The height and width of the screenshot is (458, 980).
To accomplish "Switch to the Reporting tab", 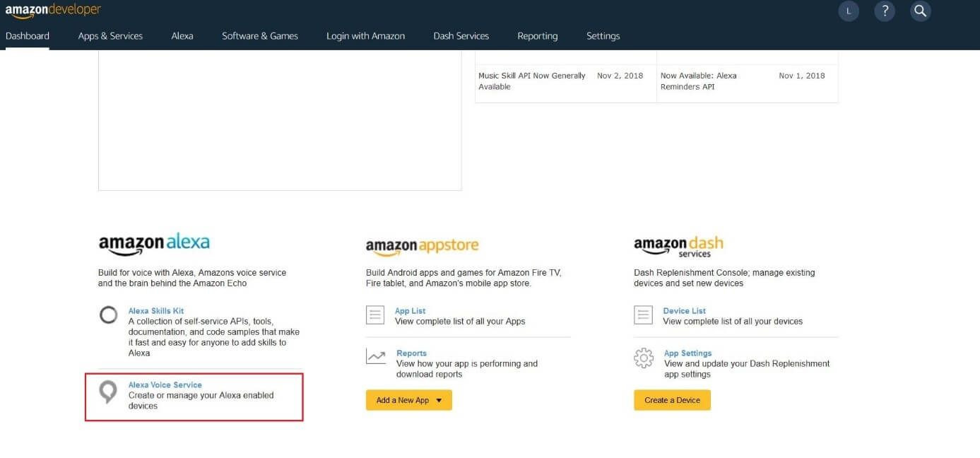I will [x=537, y=36].
